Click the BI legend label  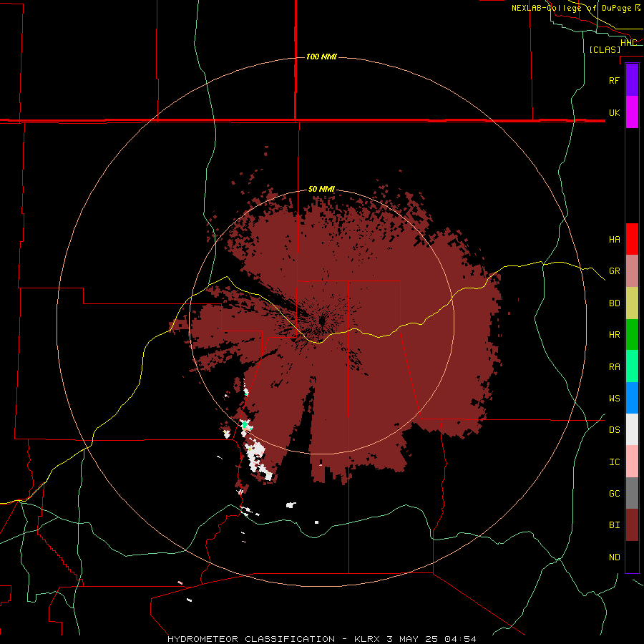coord(614,525)
